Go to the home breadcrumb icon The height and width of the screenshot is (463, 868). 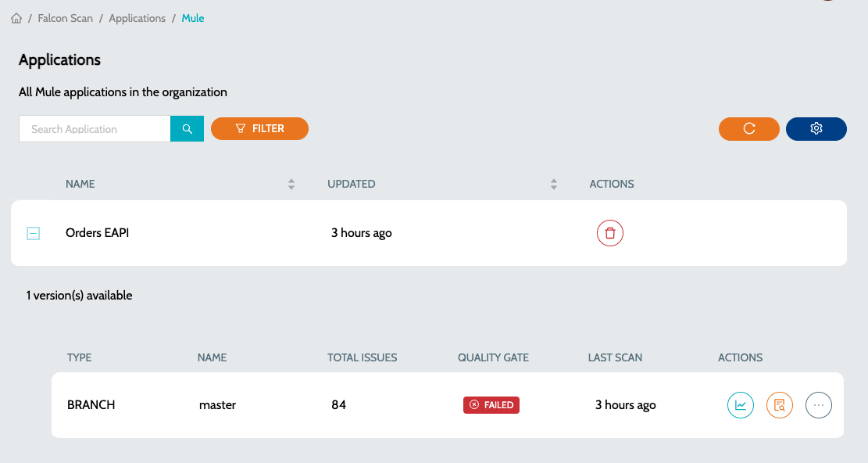point(16,18)
